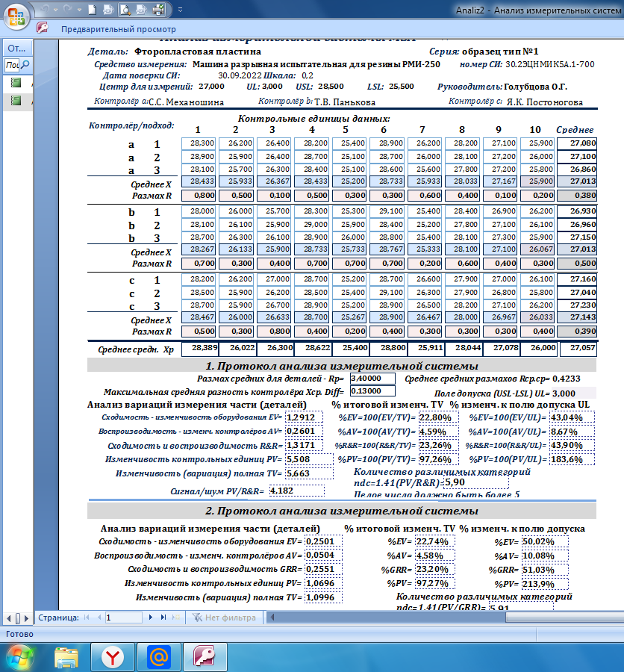Viewport: 624px width, 672px height.
Task: Click the part name 'Фторопластовая пластина'
Action: pyautogui.click(x=198, y=52)
